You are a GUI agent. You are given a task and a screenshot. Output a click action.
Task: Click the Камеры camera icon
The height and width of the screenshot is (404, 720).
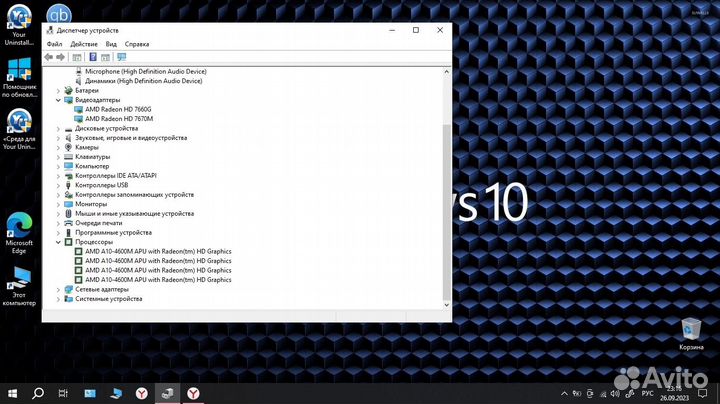coord(68,147)
